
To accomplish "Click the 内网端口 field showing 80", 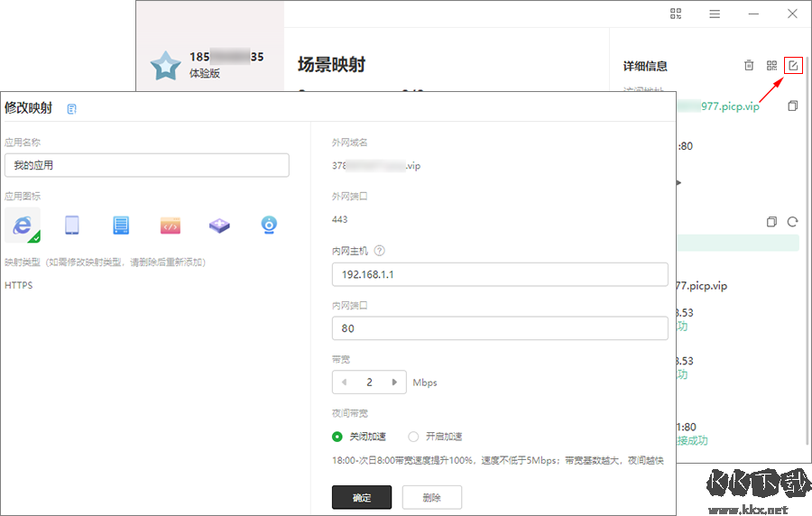I will click(500, 328).
